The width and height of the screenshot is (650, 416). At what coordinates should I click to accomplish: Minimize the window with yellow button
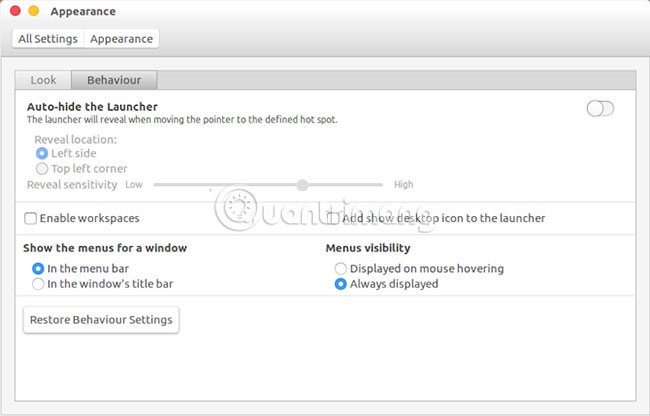tap(34, 11)
